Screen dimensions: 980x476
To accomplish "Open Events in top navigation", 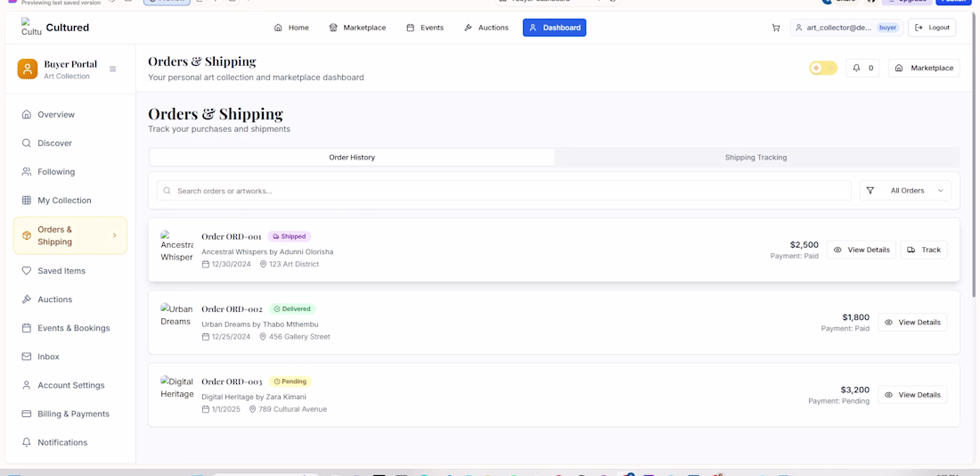I will coord(425,28).
